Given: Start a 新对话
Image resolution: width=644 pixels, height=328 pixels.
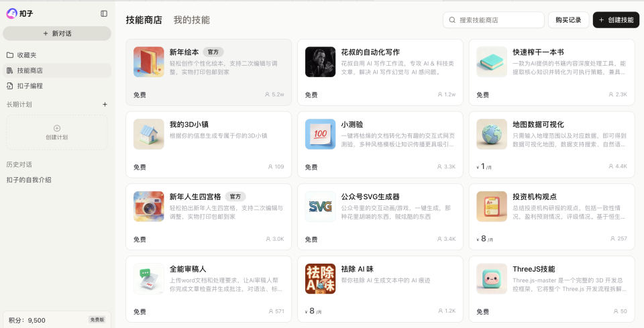Looking at the screenshot, I should [x=57, y=34].
